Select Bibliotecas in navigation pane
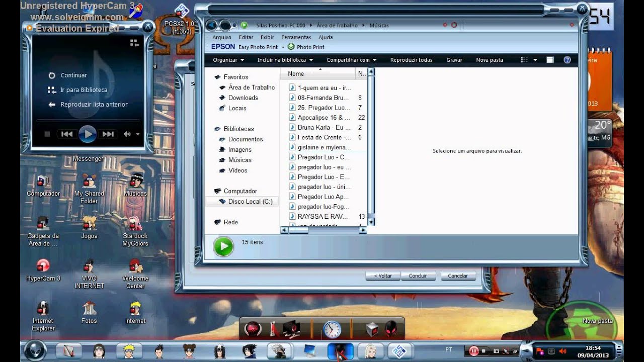Image resolution: width=644 pixels, height=362 pixels. click(x=239, y=129)
